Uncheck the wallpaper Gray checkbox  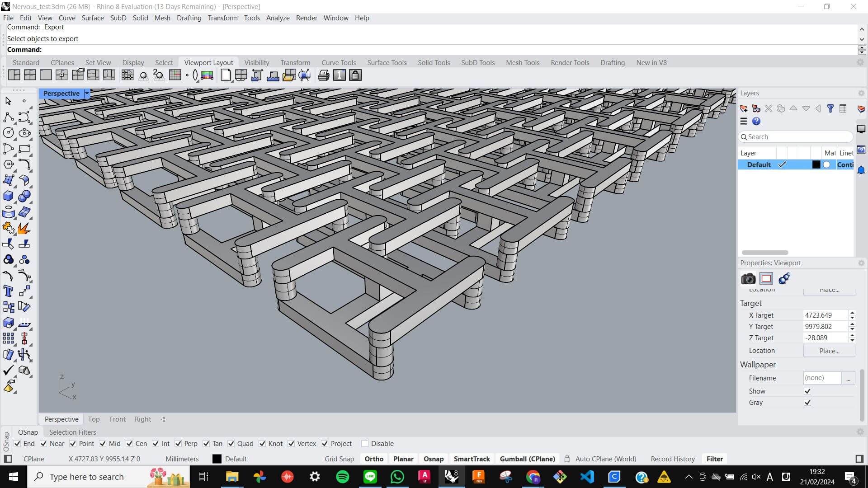pos(807,403)
